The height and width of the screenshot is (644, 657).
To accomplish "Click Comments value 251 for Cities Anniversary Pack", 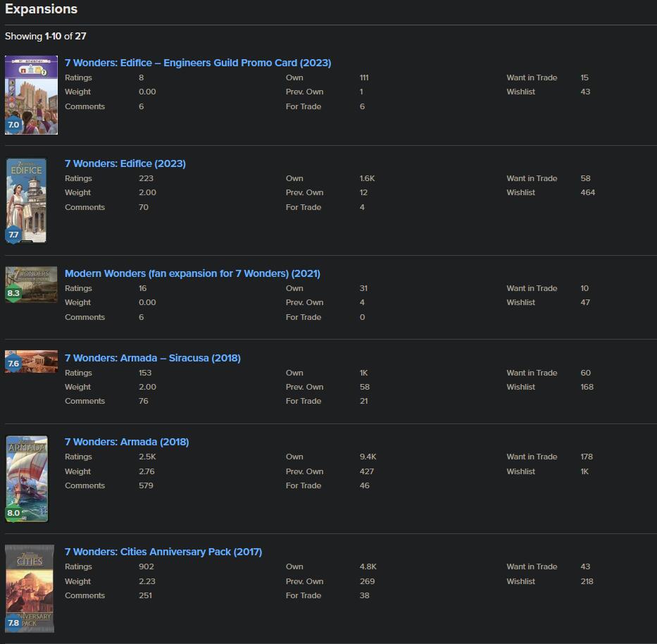I will point(145,595).
